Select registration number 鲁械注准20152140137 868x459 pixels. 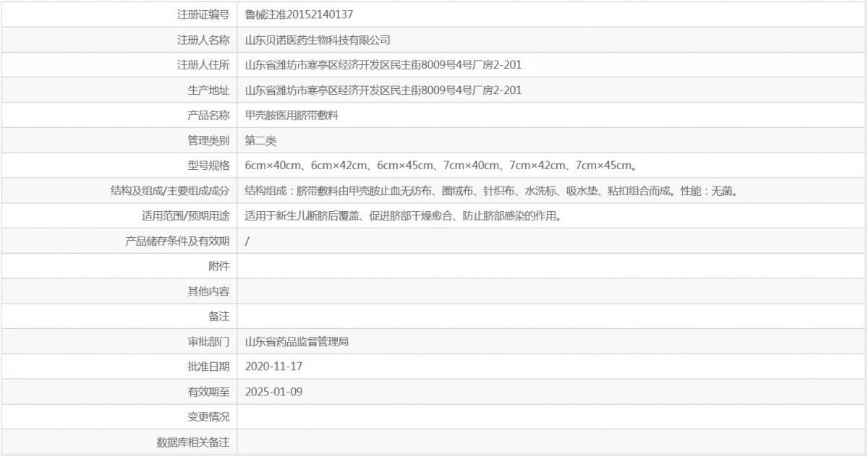(x=299, y=14)
